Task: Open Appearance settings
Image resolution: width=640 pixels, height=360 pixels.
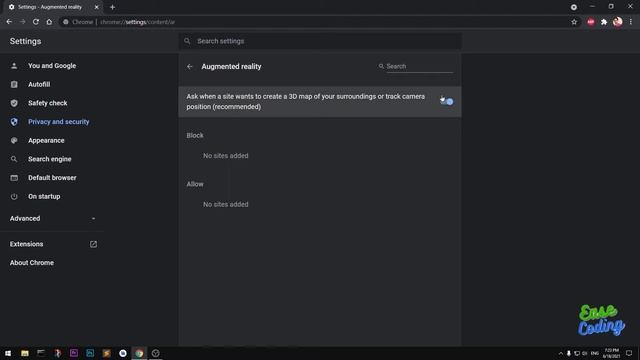Action: click(46, 140)
